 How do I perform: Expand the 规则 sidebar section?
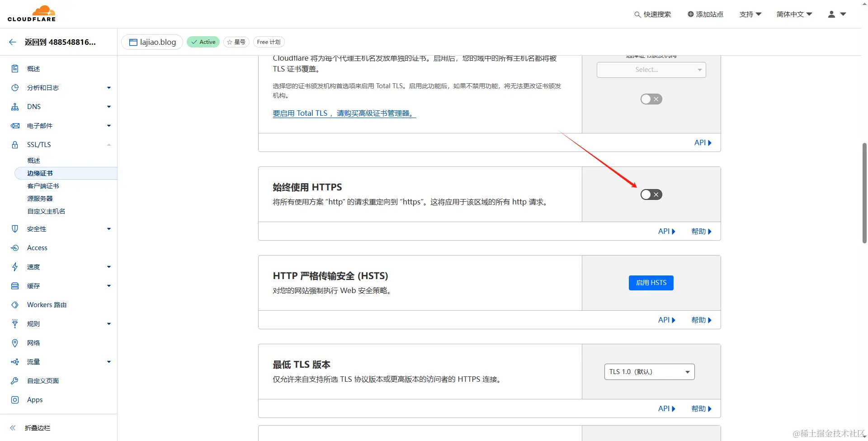[x=109, y=324]
